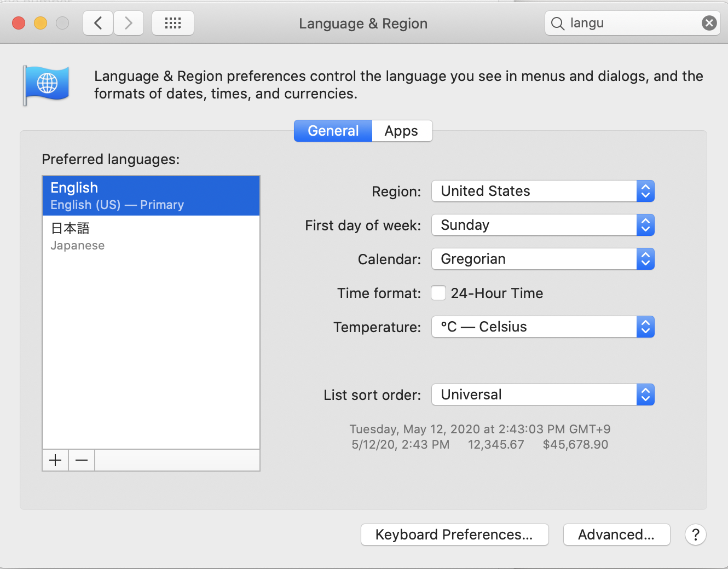
Task: Switch to the Apps tab
Action: click(402, 131)
